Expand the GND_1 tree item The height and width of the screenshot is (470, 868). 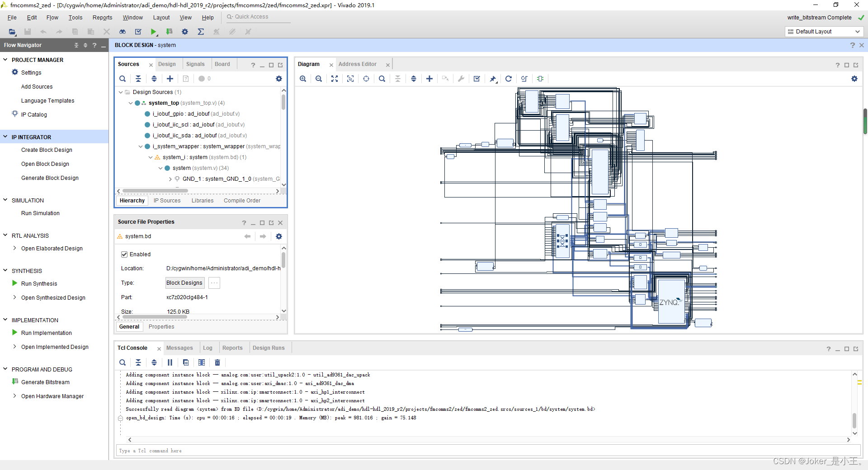(x=170, y=179)
